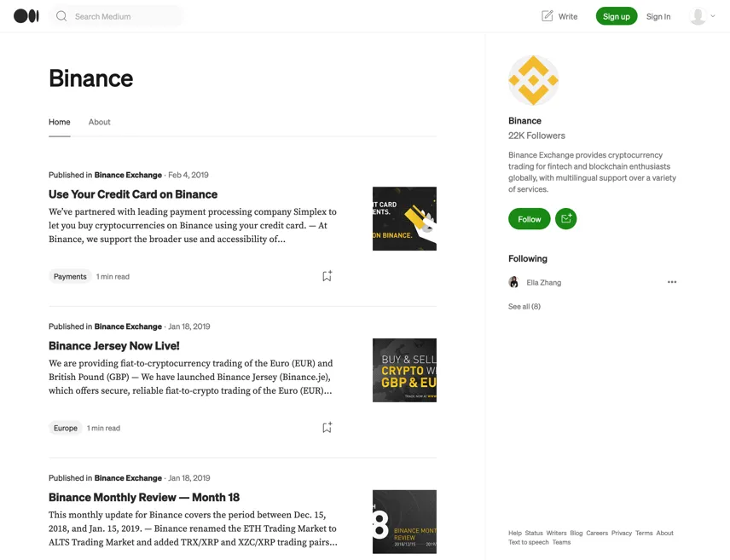Open Binance Exchange publication on Feb 4 post
Viewport: 730px width, 560px height.
(x=128, y=175)
